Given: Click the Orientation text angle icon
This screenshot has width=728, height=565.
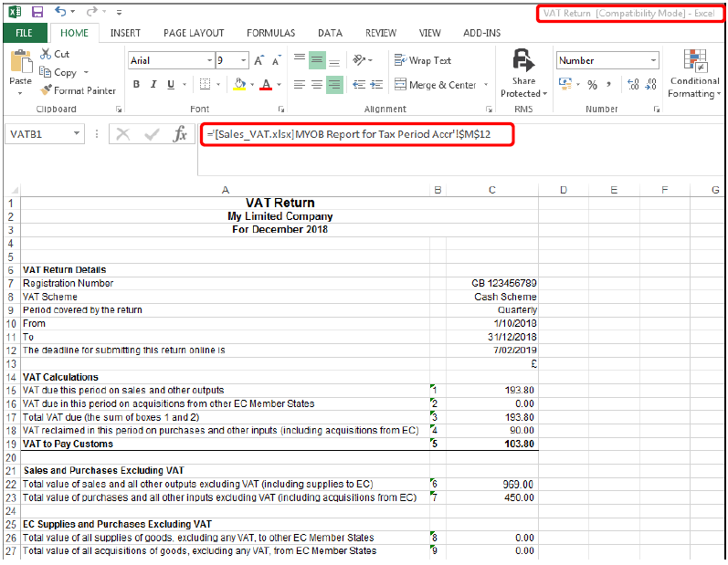Looking at the screenshot, I should coord(359,59).
